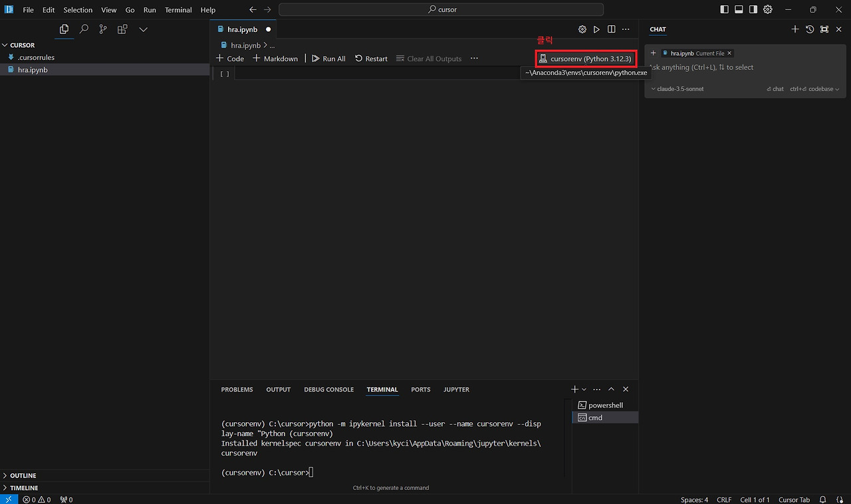Viewport: 851px width, 504px height.
Task: Select the cmd terminal
Action: pyautogui.click(x=605, y=418)
